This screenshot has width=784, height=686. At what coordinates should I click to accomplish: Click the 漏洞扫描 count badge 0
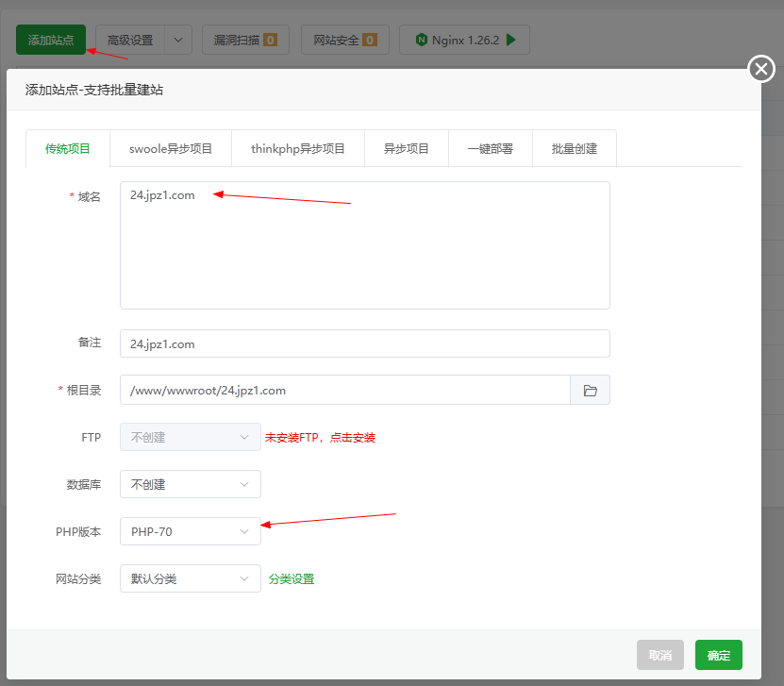pyautogui.click(x=270, y=40)
